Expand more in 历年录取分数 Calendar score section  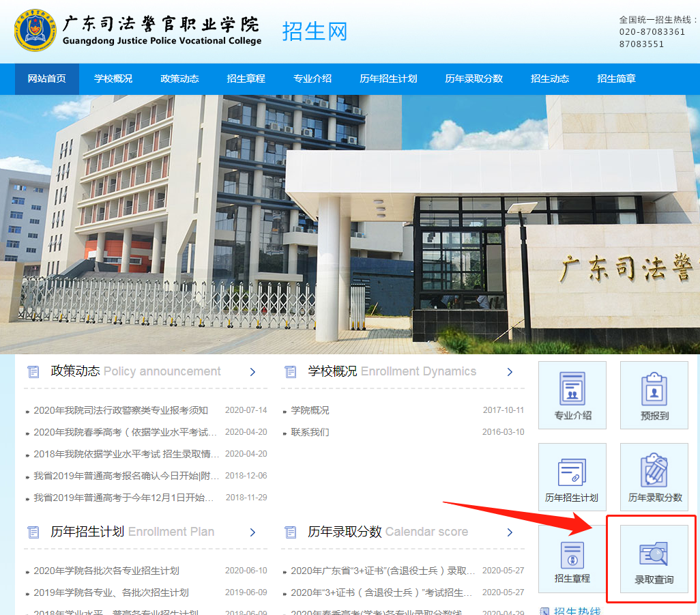(x=510, y=532)
